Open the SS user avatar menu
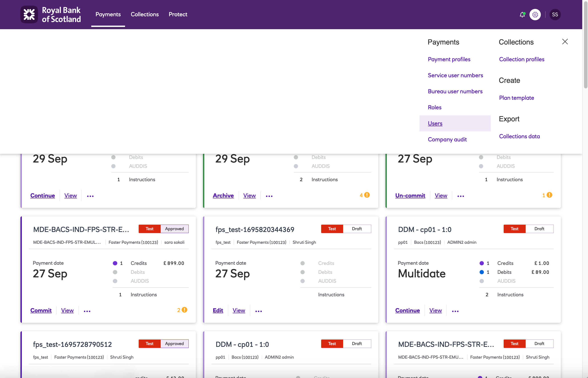Screen dimensions: 588x378 pos(555,14)
